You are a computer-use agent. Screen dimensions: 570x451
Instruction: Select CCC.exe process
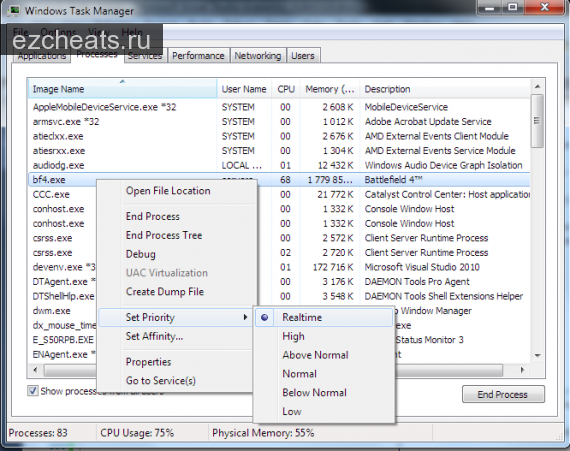51,194
